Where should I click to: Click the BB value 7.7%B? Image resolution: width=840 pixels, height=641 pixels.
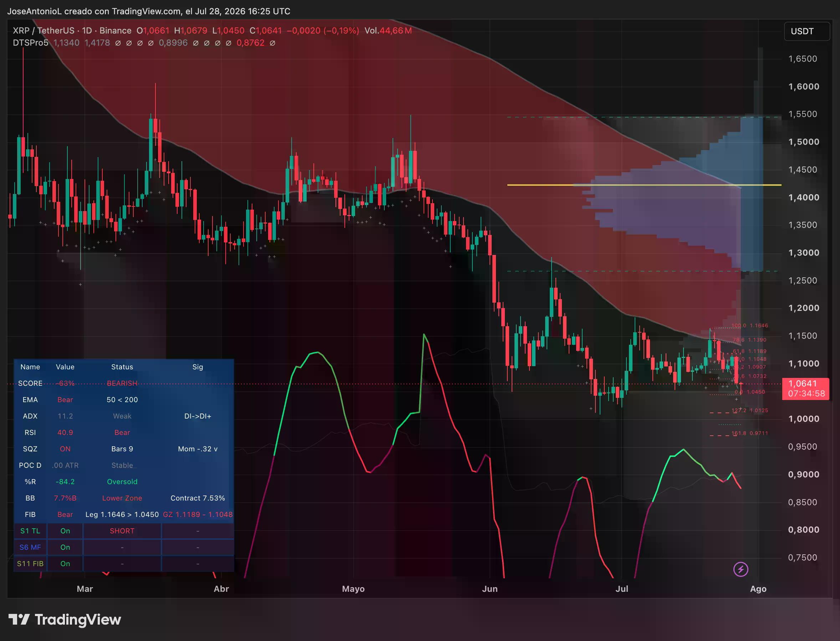pos(65,498)
